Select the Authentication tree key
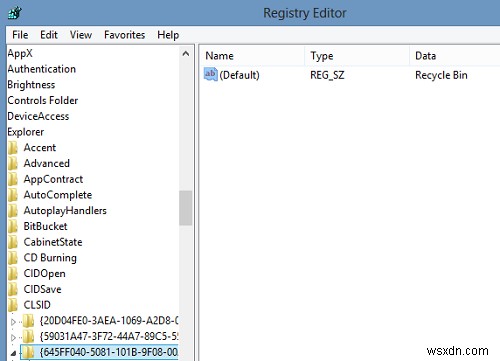Viewport: 500px width, 361px height. click(x=42, y=69)
